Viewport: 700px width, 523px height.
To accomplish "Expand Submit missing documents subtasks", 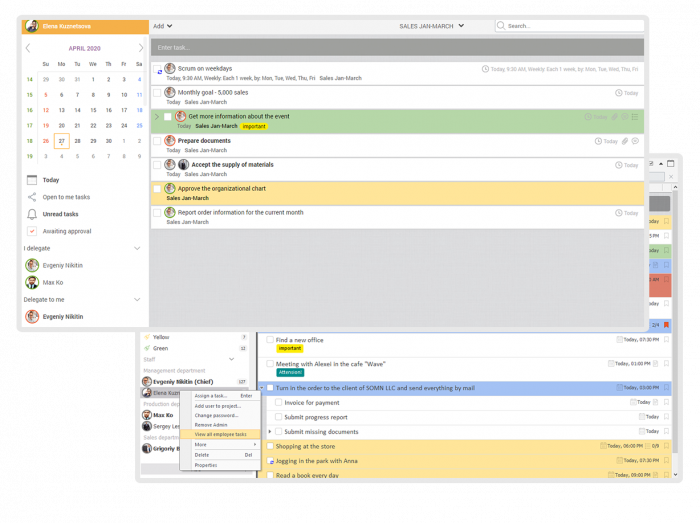I will [270, 432].
